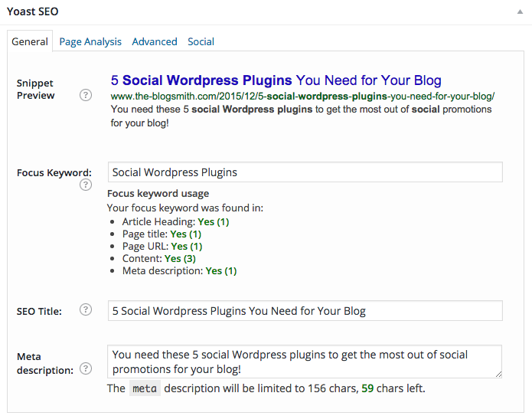Click the Yoast SEO panel heading
532x419 pixels.
coord(33,11)
